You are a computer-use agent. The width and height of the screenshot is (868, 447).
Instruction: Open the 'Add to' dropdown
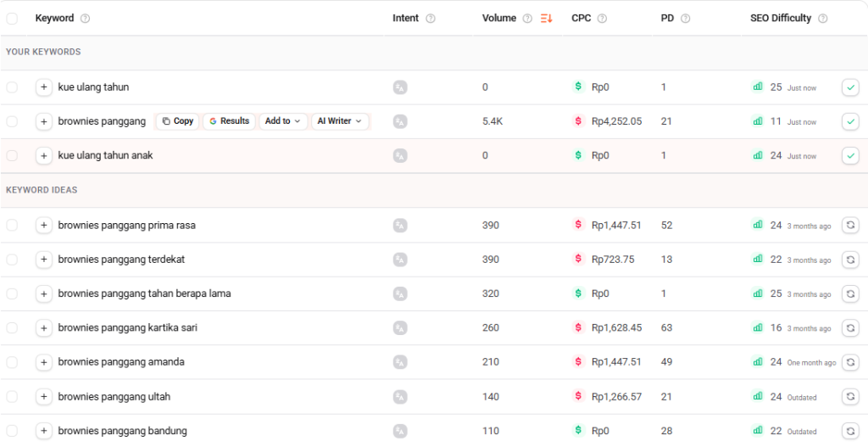point(282,121)
